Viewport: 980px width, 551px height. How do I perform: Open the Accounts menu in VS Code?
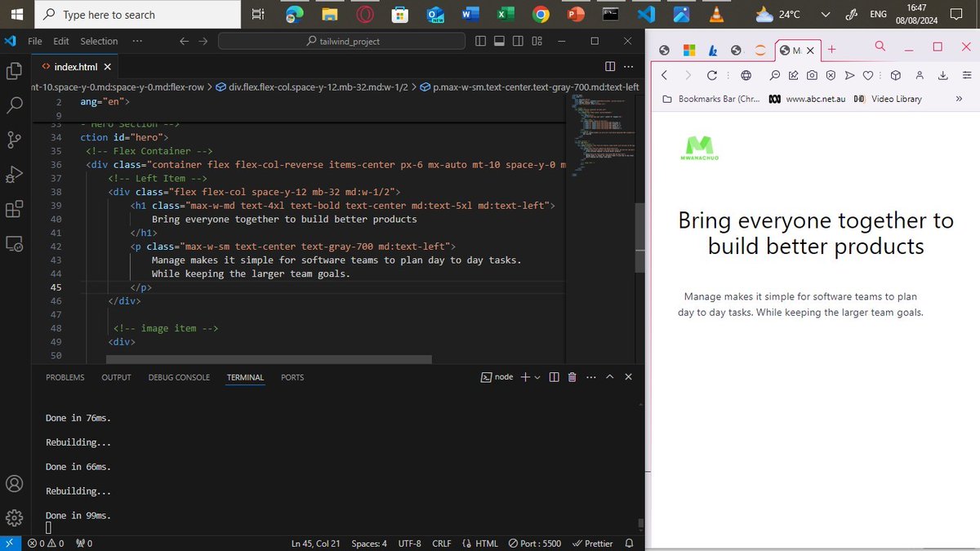[x=13, y=484]
